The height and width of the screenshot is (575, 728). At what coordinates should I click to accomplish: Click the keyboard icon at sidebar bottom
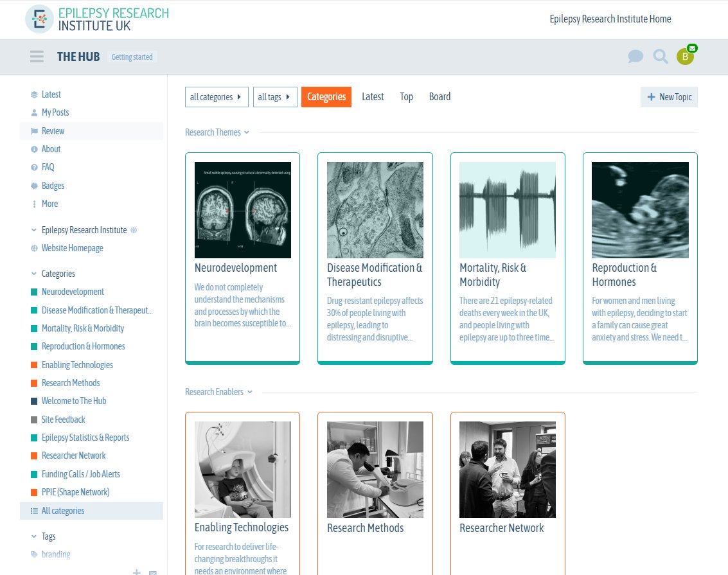tap(153, 572)
